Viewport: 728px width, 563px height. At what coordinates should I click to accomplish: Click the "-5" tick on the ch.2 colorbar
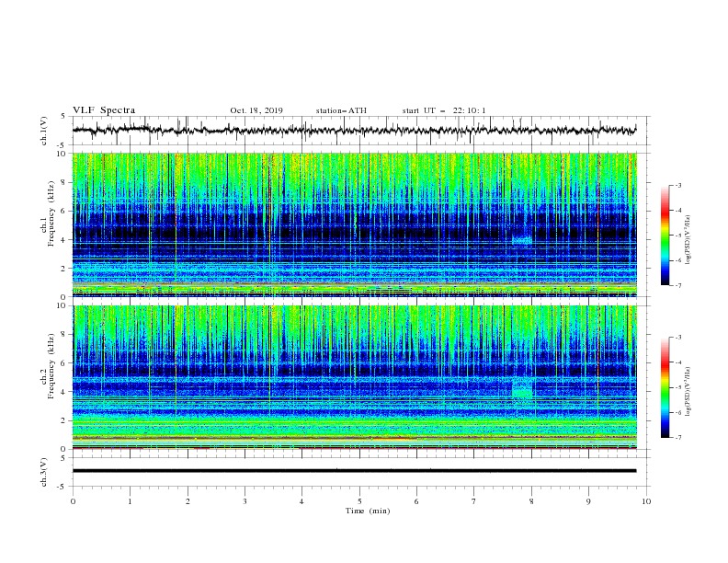pyautogui.click(x=677, y=387)
